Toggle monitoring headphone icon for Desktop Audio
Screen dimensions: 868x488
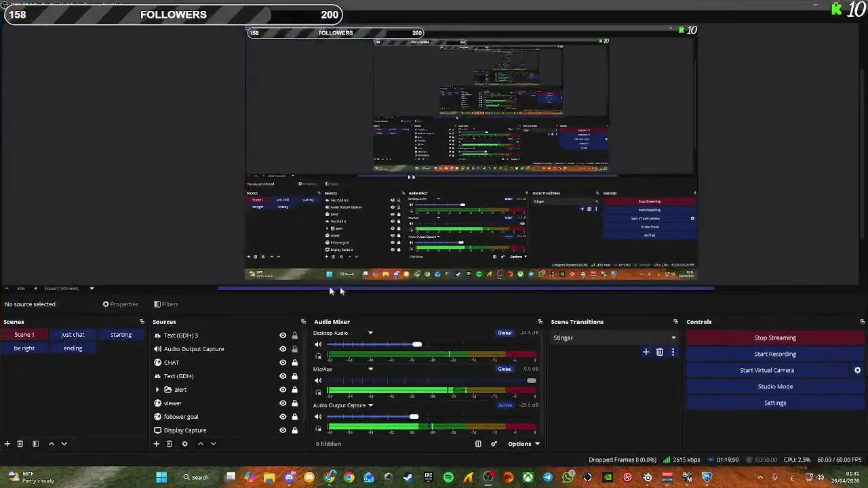pos(318,356)
